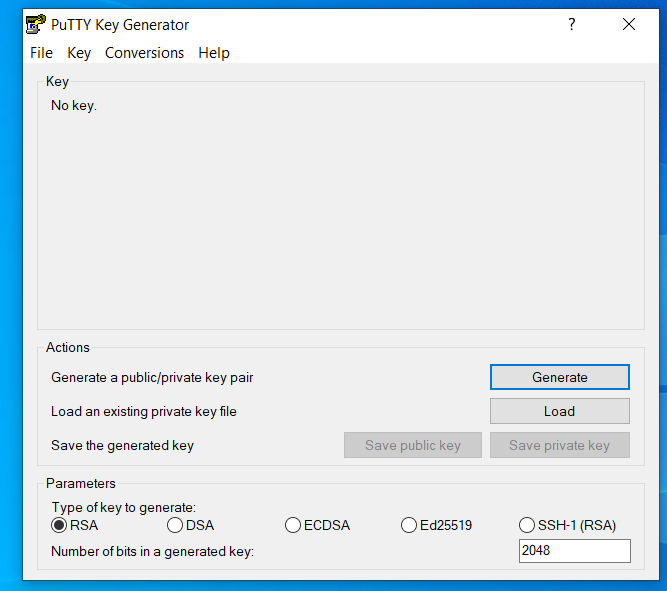Image resolution: width=667 pixels, height=591 pixels.
Task: Click the Actions group label
Action: click(68, 347)
